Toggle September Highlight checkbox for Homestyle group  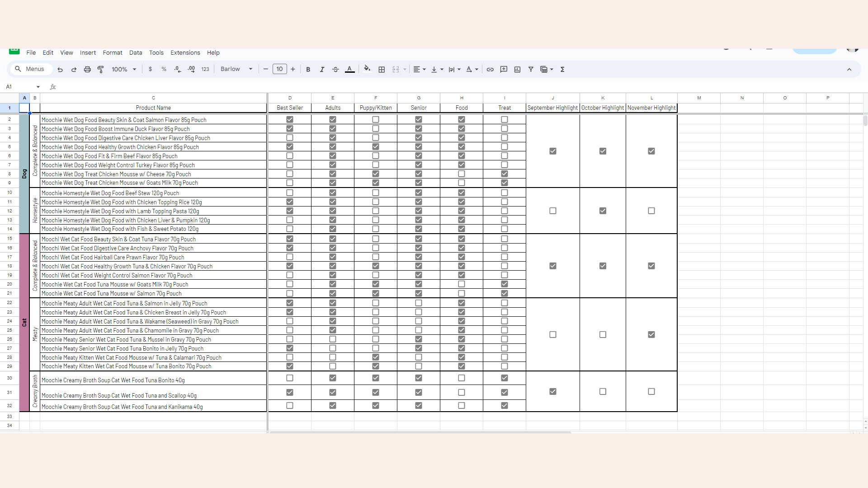[552, 211]
